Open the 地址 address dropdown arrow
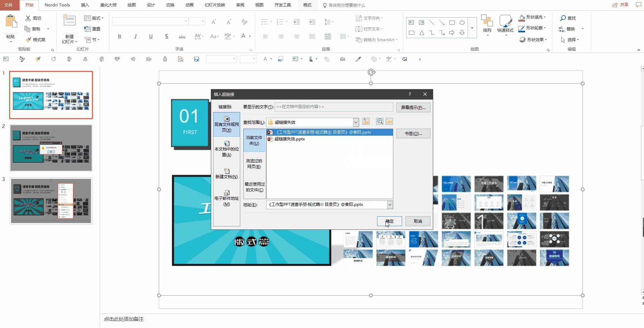The height and width of the screenshot is (328, 644). (390, 205)
